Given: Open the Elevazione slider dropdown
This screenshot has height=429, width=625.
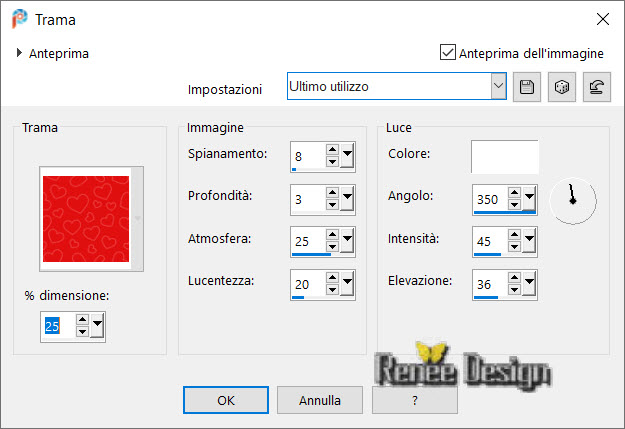Looking at the screenshot, I should (x=529, y=283).
